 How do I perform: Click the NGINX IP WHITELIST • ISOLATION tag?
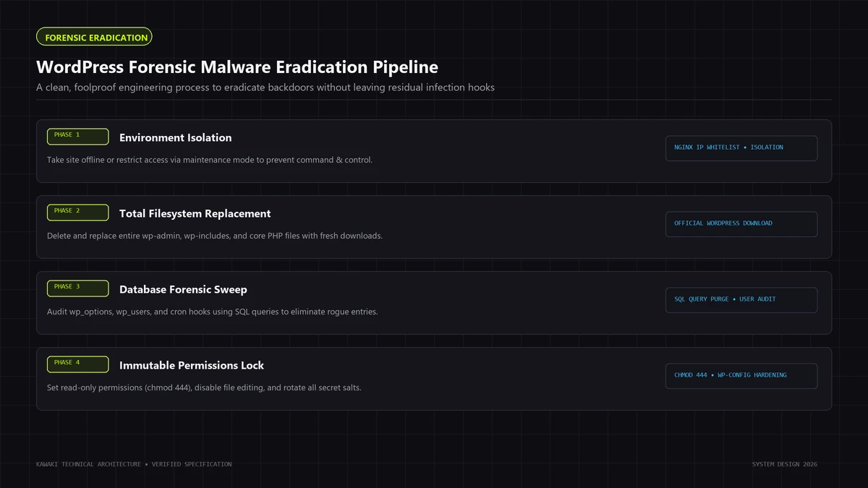[x=741, y=148]
